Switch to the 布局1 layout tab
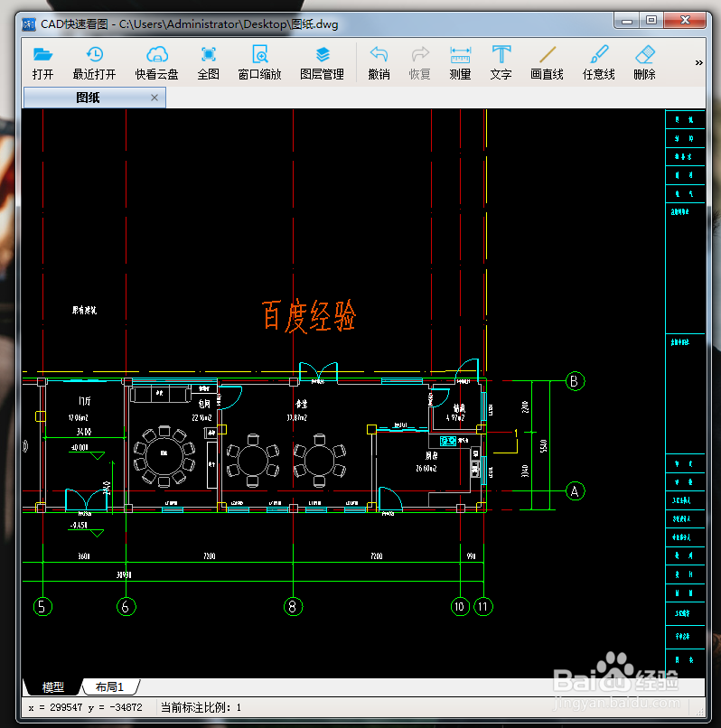The width and height of the screenshot is (721, 728). coord(109,686)
